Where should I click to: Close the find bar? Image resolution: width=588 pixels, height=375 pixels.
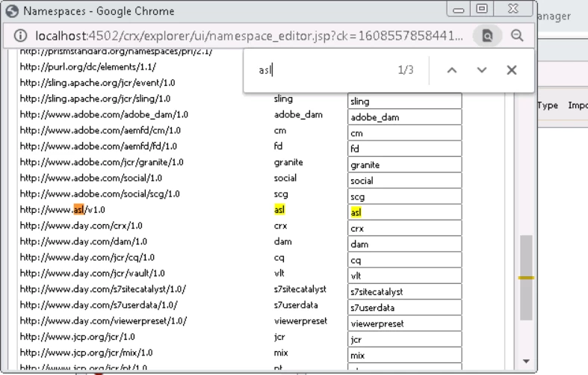pos(512,70)
